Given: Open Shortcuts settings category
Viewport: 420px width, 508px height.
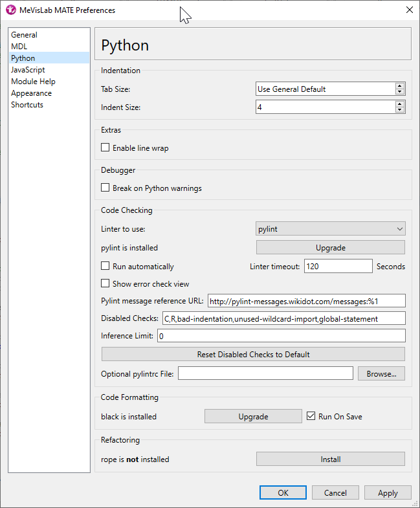Looking at the screenshot, I should [x=27, y=105].
